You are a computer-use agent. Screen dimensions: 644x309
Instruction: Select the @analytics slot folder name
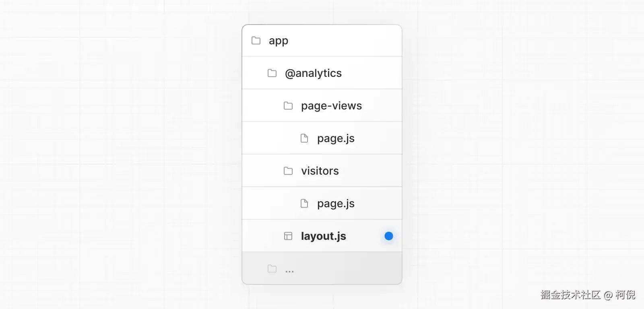click(313, 73)
